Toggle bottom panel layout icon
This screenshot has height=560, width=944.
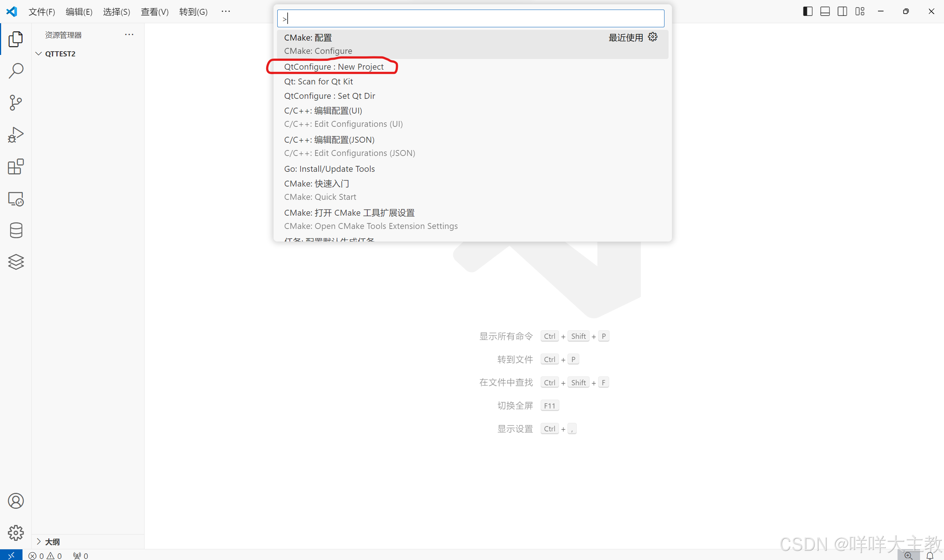[x=825, y=11]
